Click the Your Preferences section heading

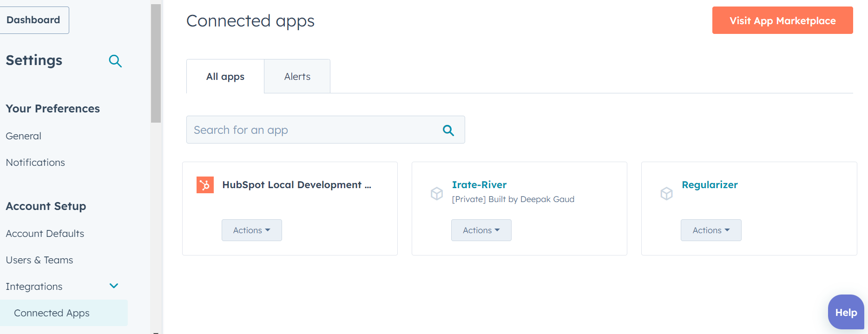point(53,109)
